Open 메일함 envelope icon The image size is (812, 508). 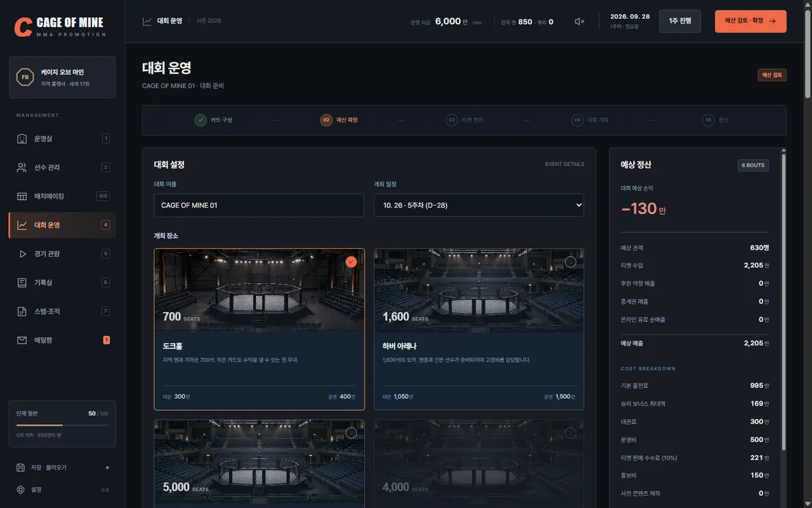22,340
